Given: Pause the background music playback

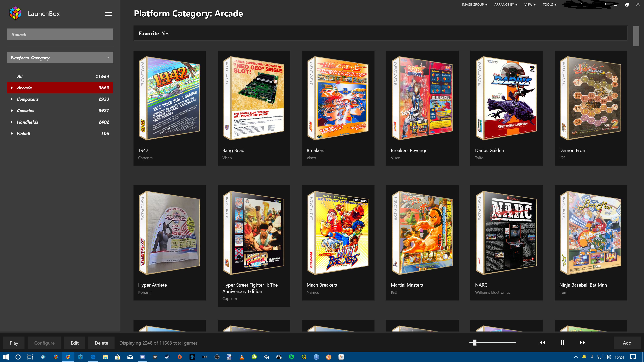Looking at the screenshot, I should tap(562, 343).
